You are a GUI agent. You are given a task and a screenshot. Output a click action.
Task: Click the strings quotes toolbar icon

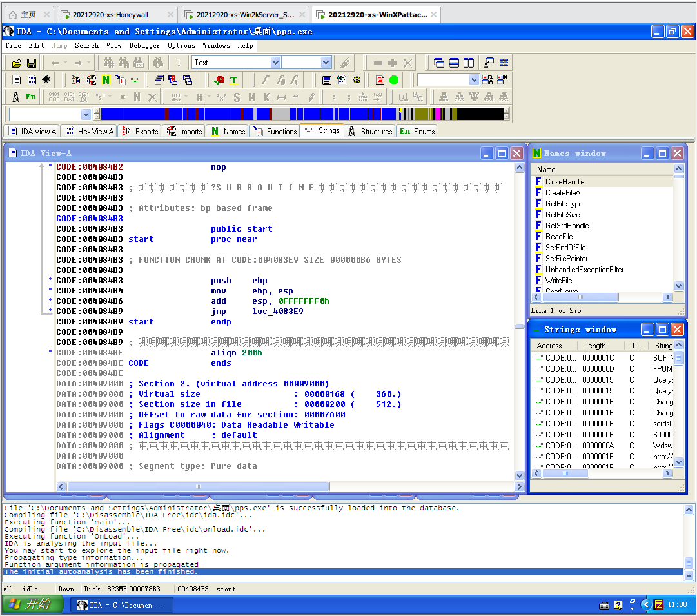tap(135, 80)
